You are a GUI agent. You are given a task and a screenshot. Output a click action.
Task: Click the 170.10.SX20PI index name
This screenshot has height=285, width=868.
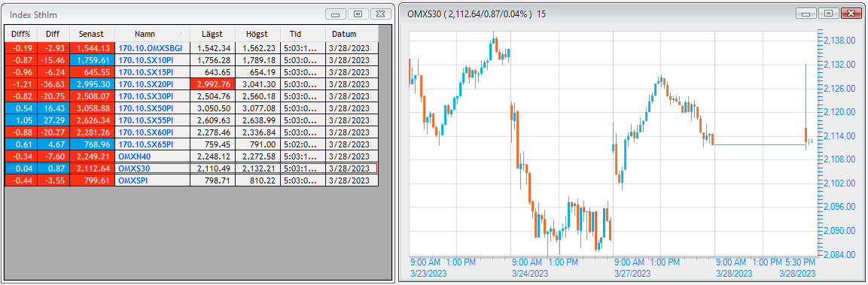[145, 84]
